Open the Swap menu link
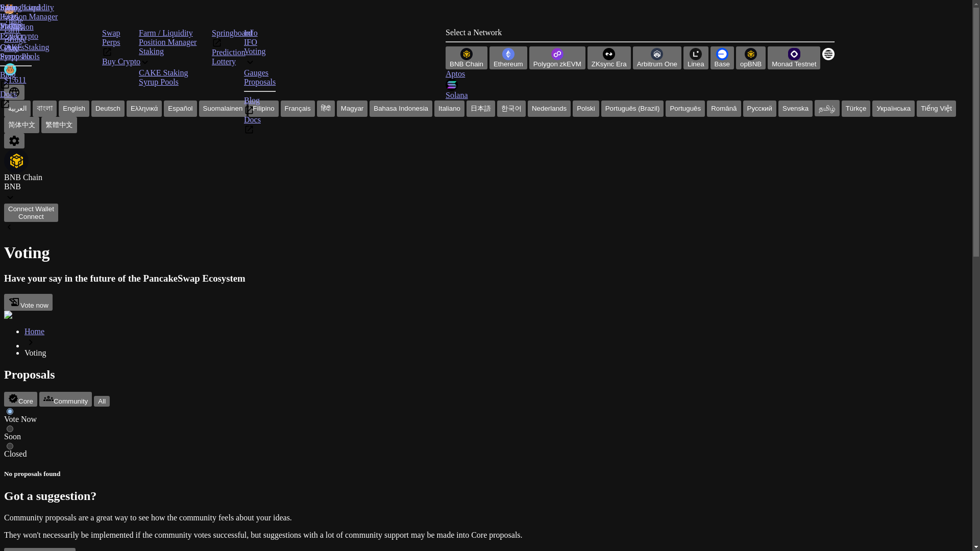Screen dimensions: 980x551 click(x=111, y=33)
